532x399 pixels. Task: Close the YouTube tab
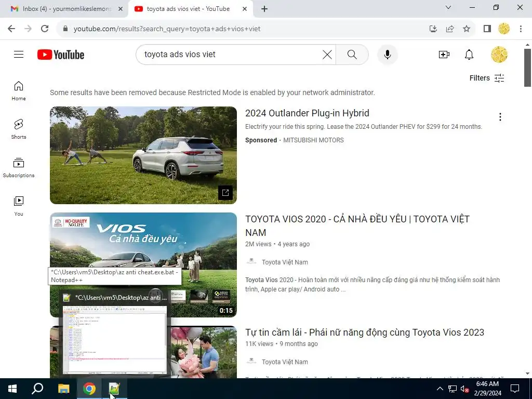(x=245, y=9)
